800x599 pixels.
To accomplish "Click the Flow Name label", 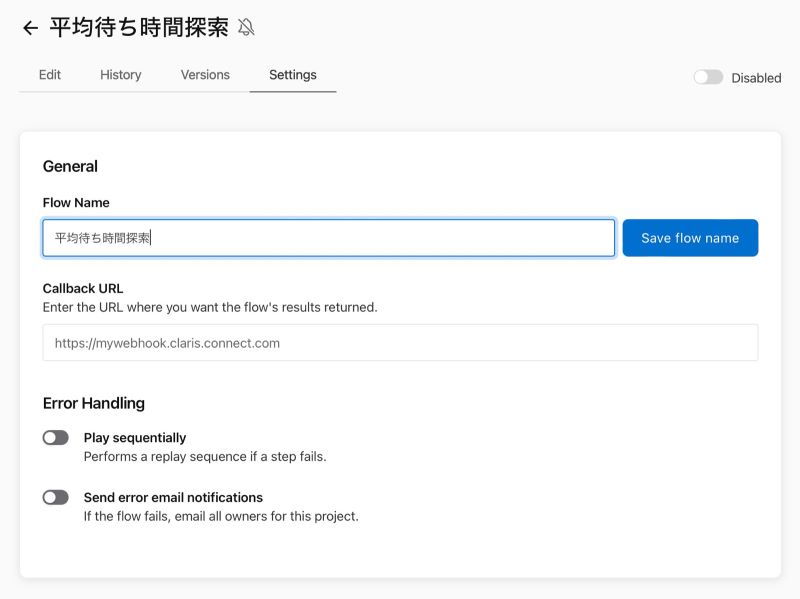I will point(76,203).
